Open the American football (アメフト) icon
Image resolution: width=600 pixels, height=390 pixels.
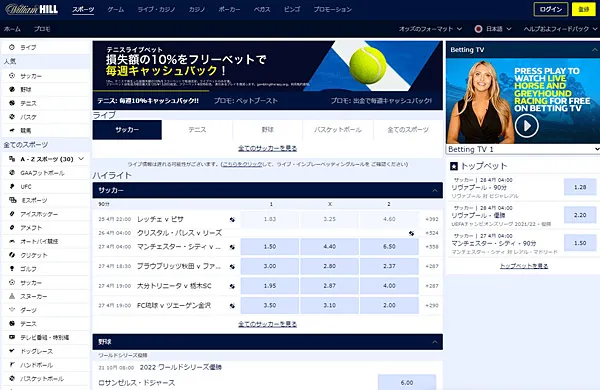coord(12,228)
